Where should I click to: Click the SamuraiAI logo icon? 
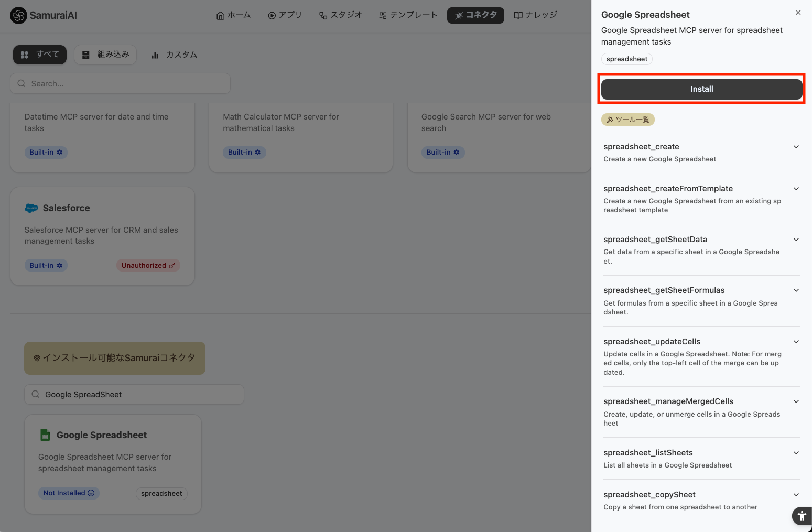[18, 15]
